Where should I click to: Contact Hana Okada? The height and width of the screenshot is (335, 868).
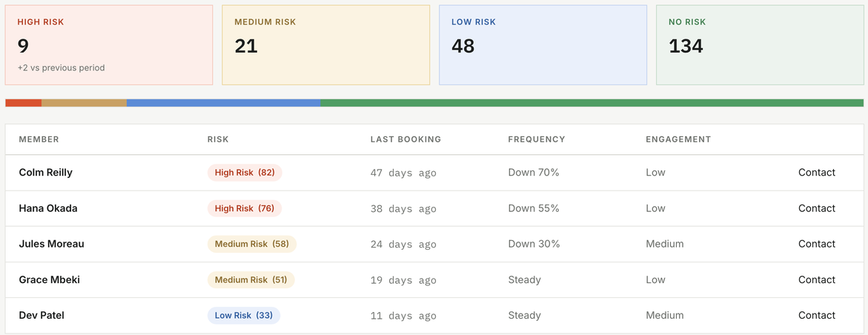[x=817, y=208]
